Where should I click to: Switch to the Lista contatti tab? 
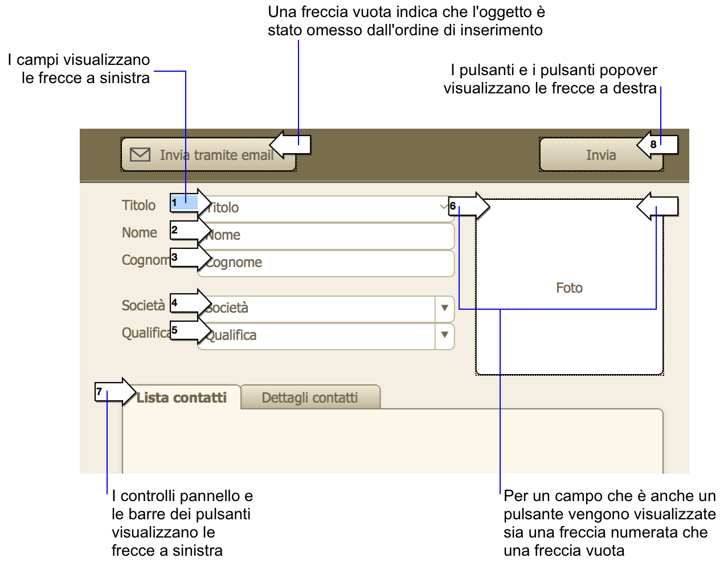tap(182, 398)
